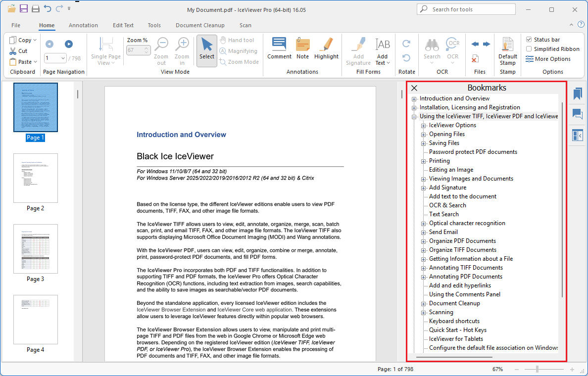Activate the Select arrow tool
The image size is (588, 376).
tap(206, 51)
